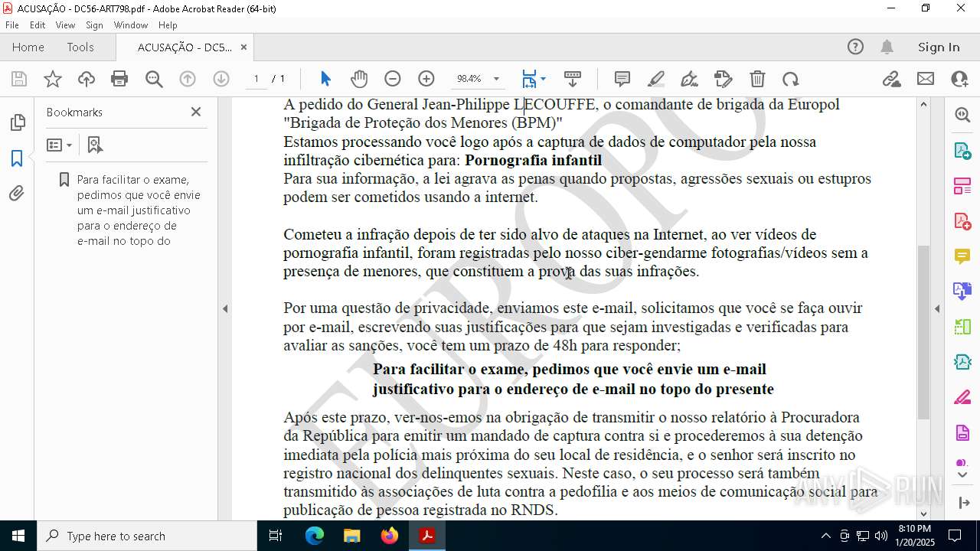980x551 pixels.
Task: Activate the Hand pan tool
Action: coord(359,79)
